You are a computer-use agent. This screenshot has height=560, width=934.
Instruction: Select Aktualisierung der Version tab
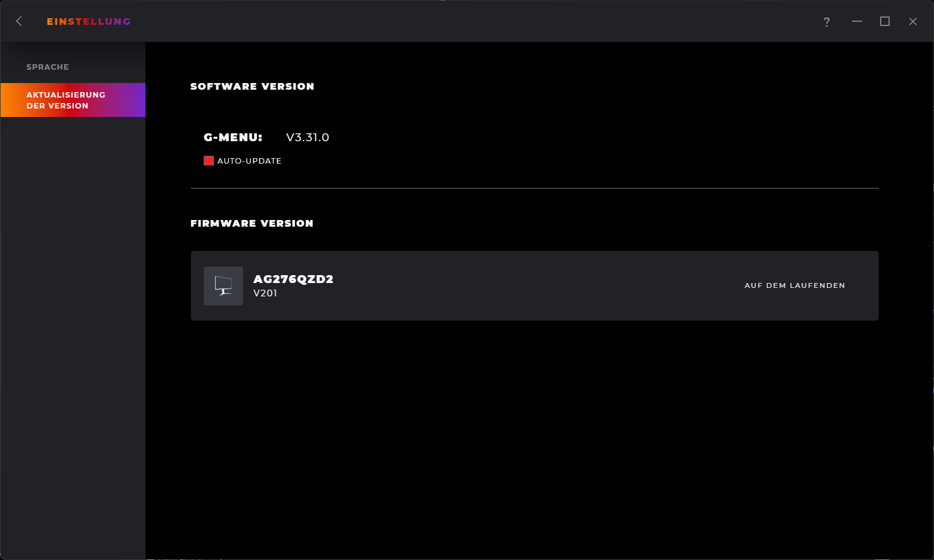[x=66, y=100]
